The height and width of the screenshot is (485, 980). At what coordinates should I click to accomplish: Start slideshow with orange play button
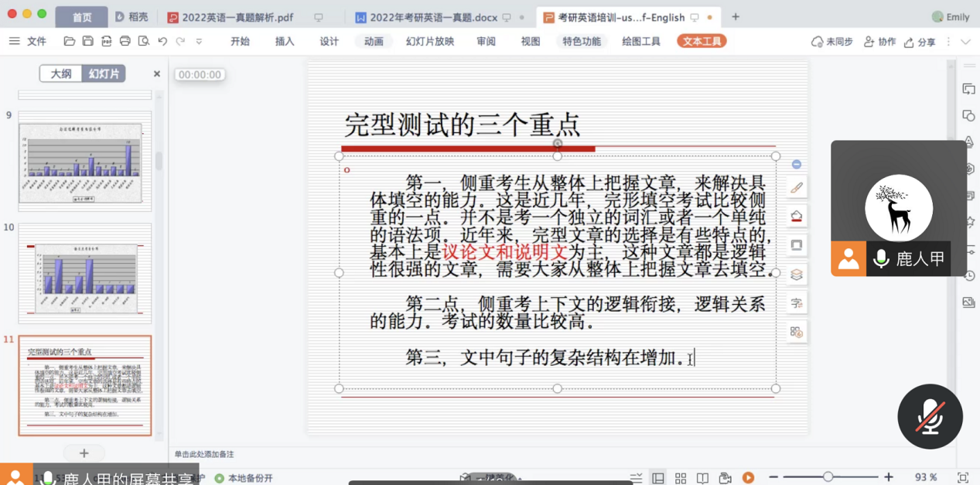point(748,477)
